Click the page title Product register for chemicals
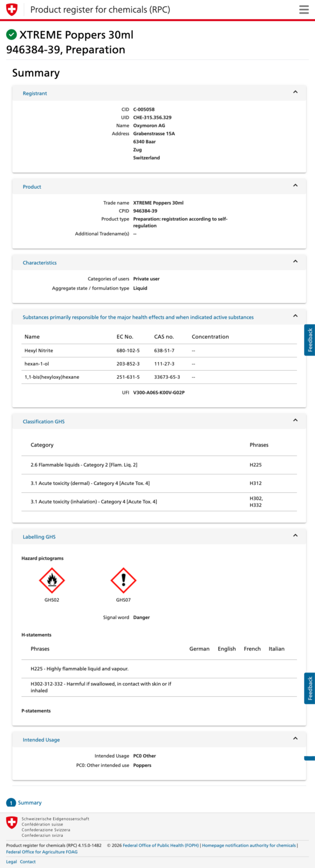 [x=100, y=10]
